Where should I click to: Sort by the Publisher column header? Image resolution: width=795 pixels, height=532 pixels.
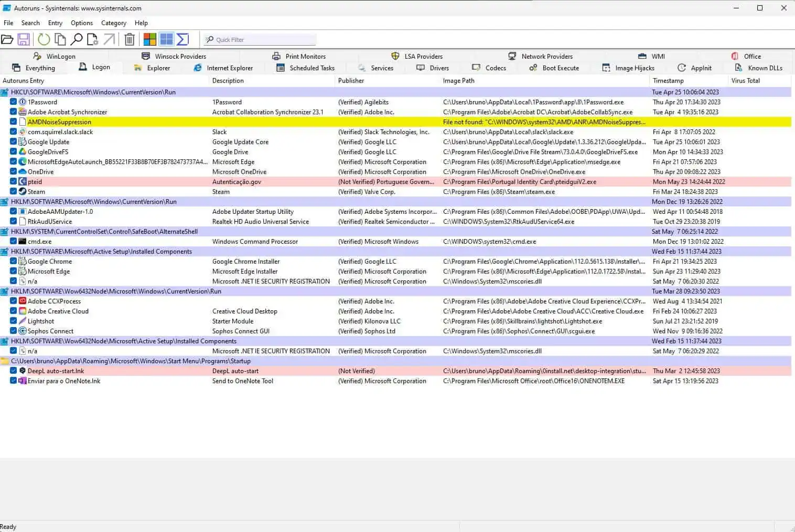pyautogui.click(x=388, y=81)
